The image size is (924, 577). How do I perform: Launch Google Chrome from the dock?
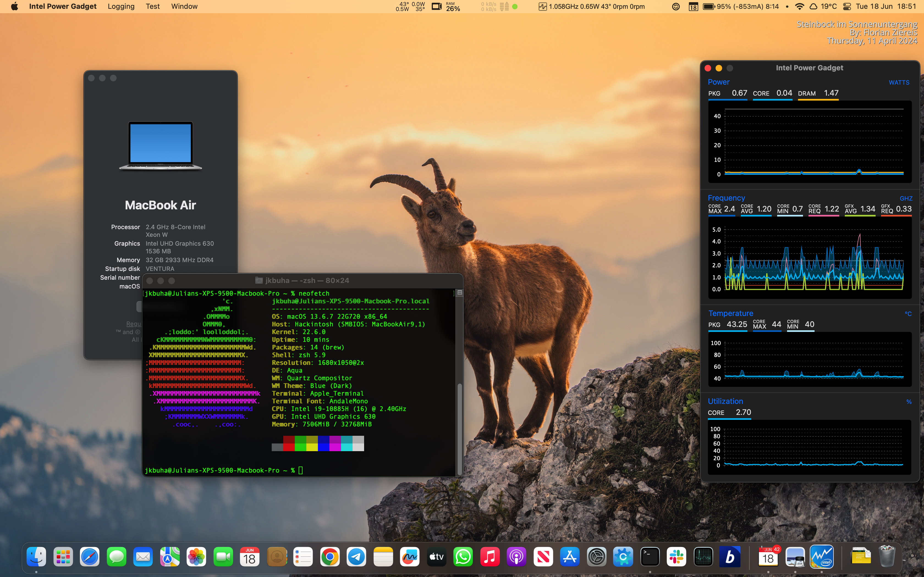point(330,557)
